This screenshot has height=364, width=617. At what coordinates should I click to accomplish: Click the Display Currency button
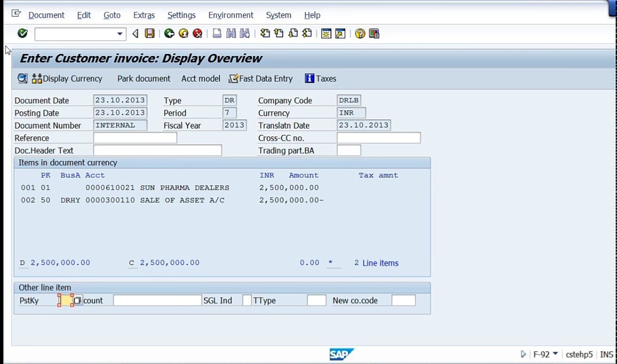[67, 78]
